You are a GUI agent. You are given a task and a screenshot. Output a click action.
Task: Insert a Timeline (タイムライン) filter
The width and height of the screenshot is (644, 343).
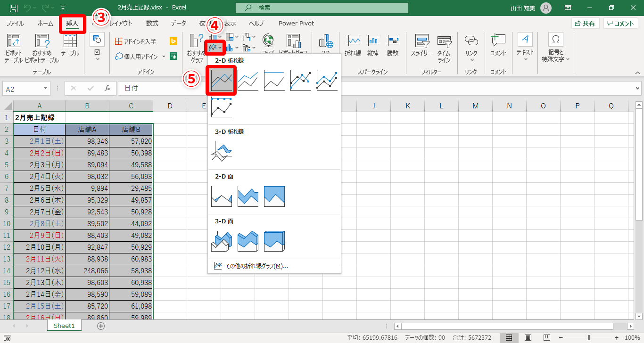[x=444, y=49]
